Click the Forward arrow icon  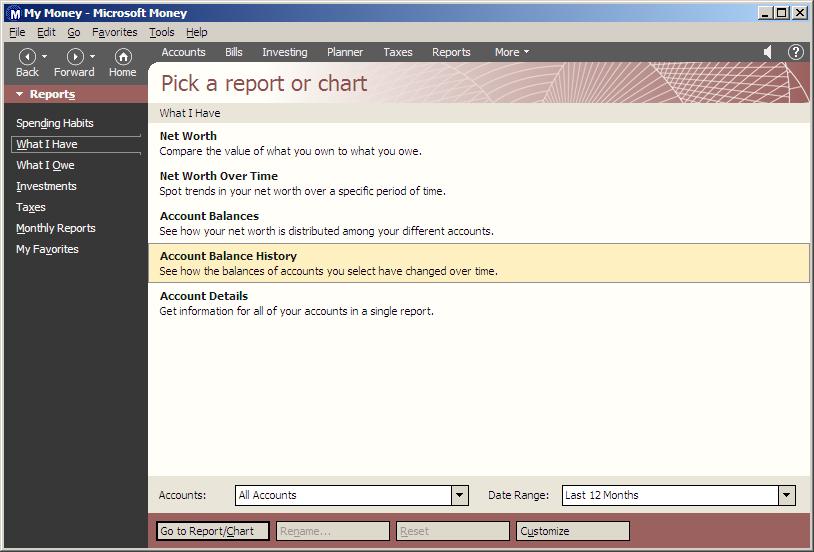point(75,56)
